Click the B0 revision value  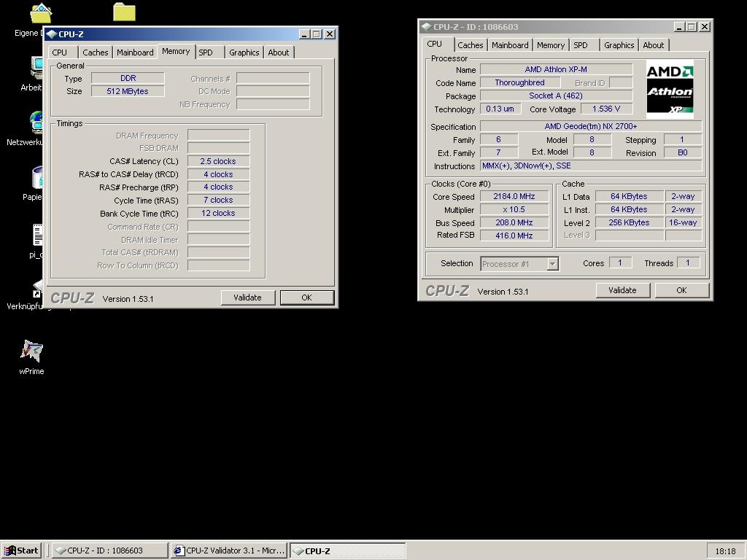[683, 153]
